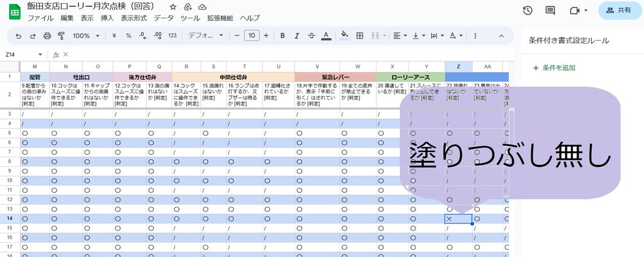Format as yen currency
Screen dimensions: 644x257
tap(114, 35)
